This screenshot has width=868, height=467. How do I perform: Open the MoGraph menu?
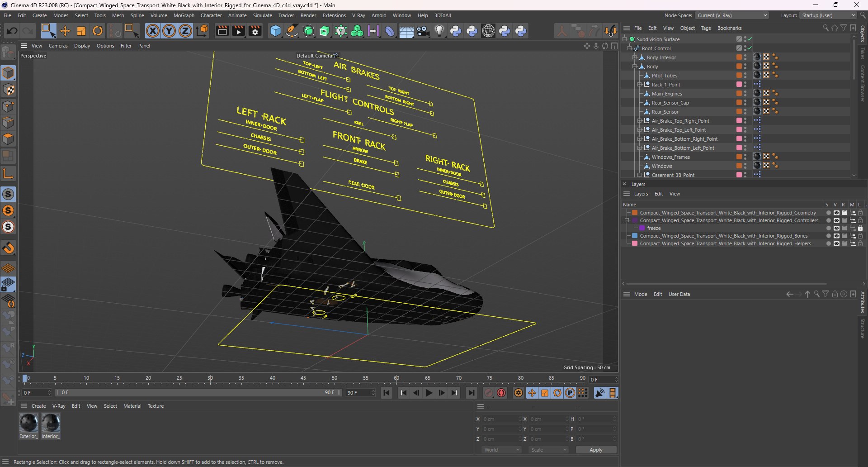(x=184, y=15)
